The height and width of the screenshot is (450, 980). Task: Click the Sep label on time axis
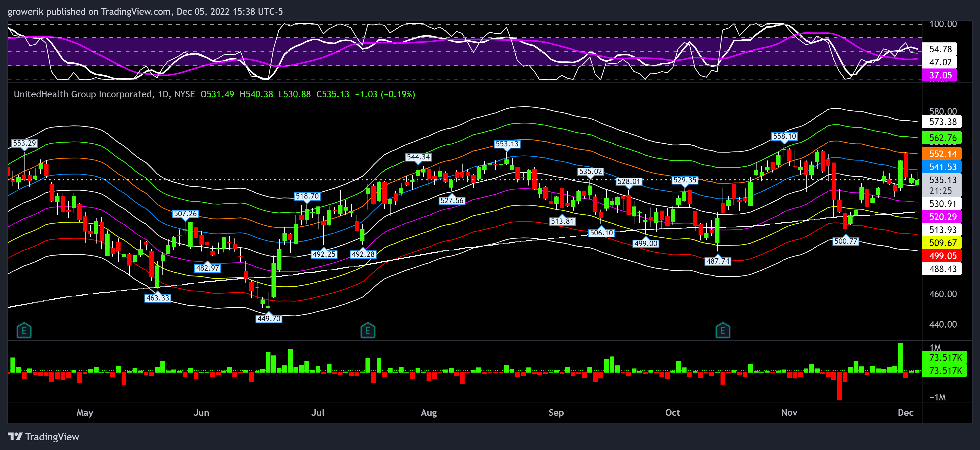(x=556, y=413)
